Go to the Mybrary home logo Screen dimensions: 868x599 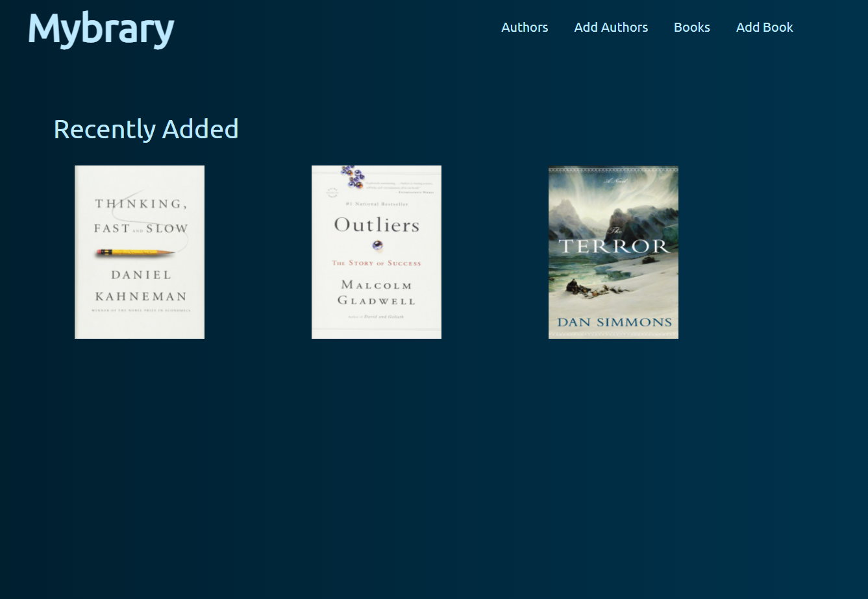pos(101,29)
